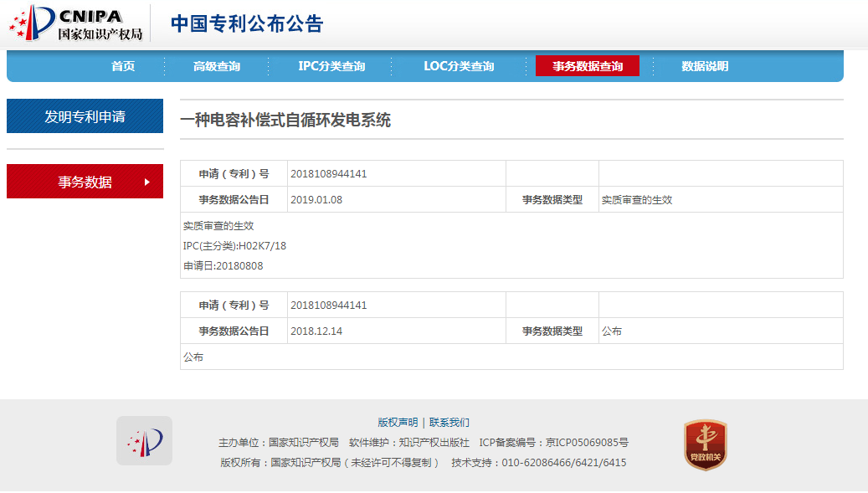Click application number in first record table

click(329, 174)
